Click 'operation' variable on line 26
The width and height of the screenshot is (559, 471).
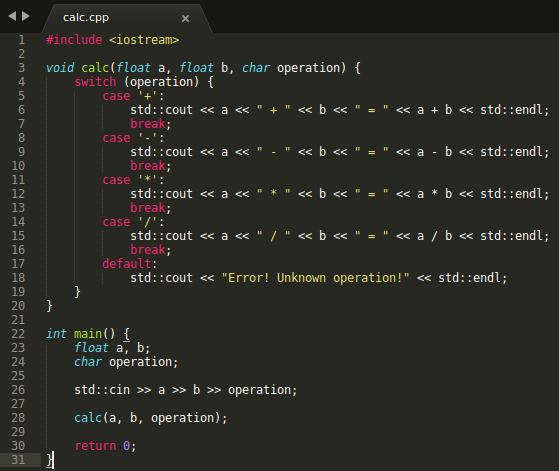260,390
